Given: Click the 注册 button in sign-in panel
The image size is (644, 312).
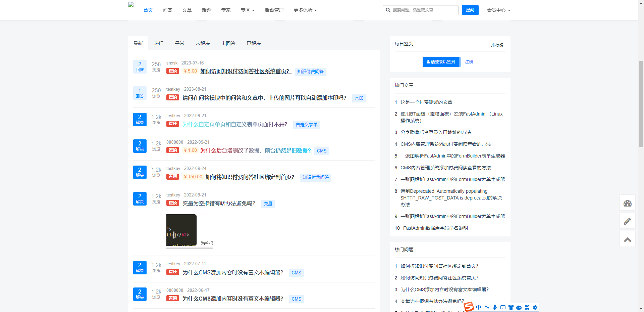Looking at the screenshot, I should click(469, 62).
